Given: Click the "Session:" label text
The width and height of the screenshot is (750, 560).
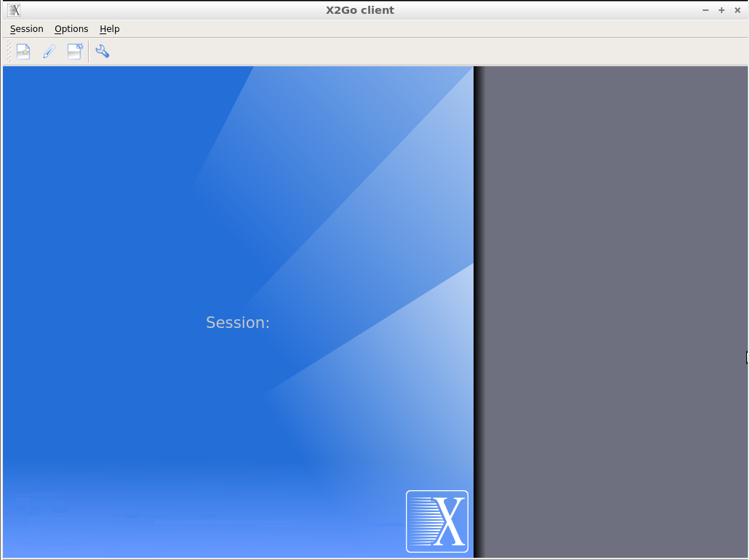Looking at the screenshot, I should tap(238, 323).
